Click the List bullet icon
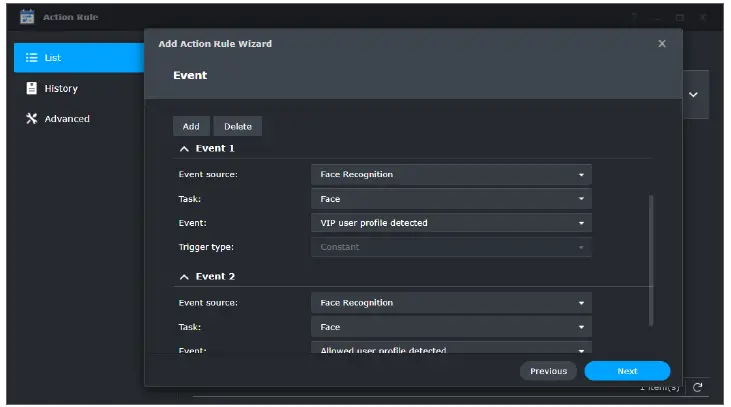731x407 pixels. [x=31, y=58]
